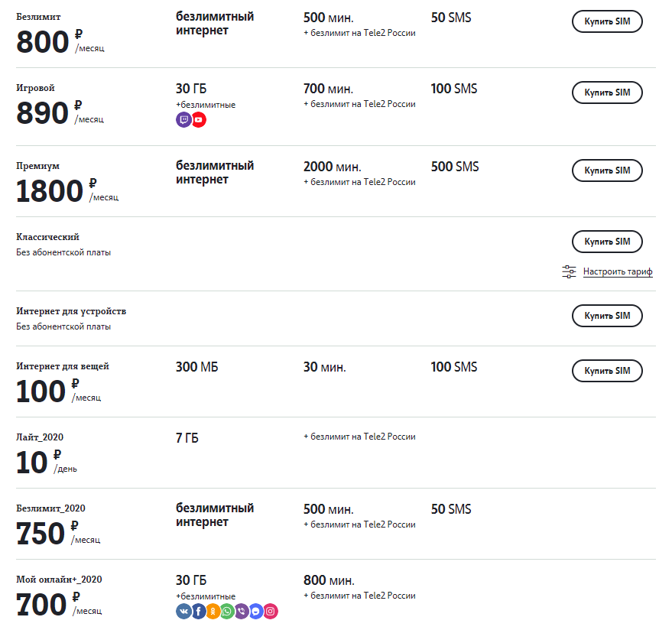The height and width of the screenshot is (630, 672).
Task: Click the orange Odnoklassniki icon
Action: pos(213,611)
